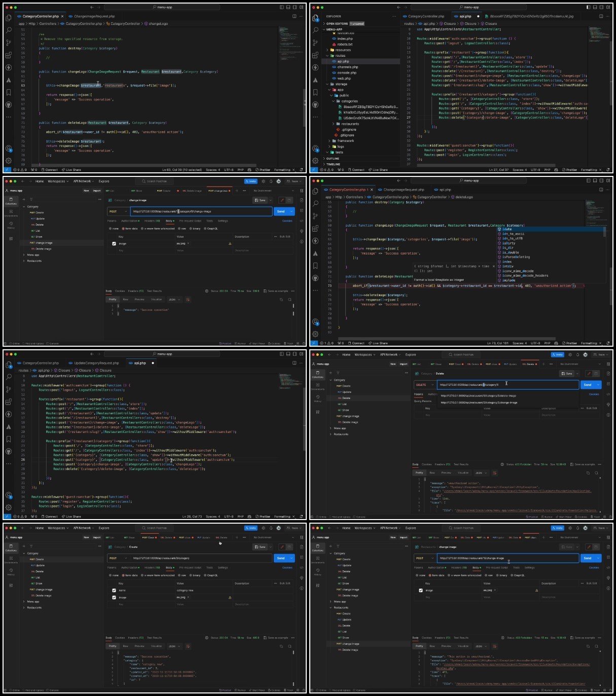Open POST method dropdown in Postman Category change image window
The image size is (616, 696).
[118, 211]
